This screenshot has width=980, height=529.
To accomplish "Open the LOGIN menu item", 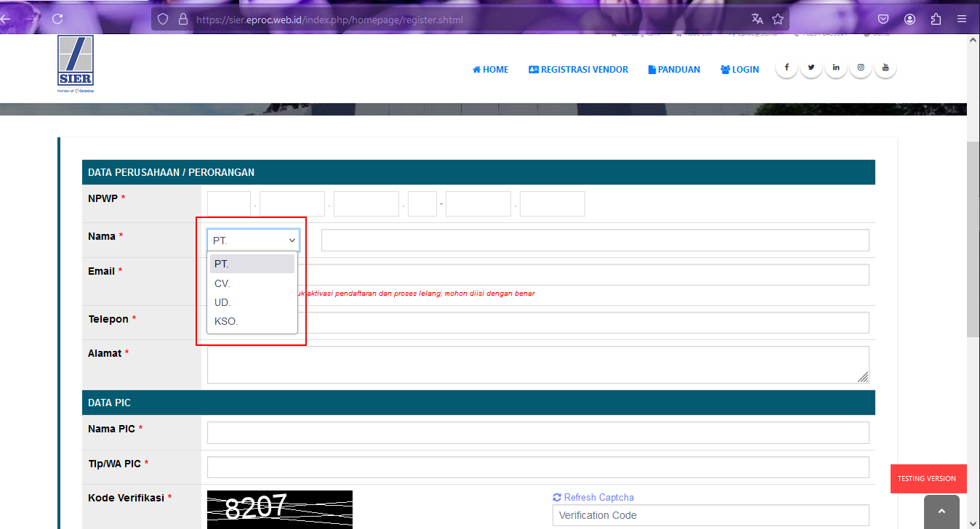I will (740, 70).
